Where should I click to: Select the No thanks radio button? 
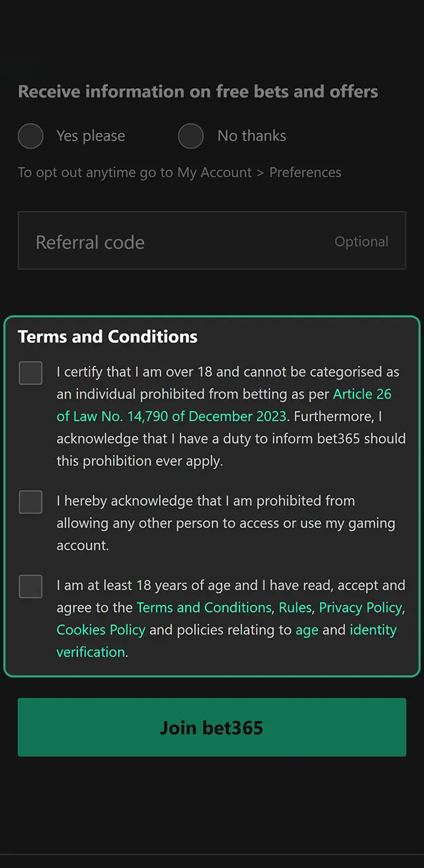[191, 136]
